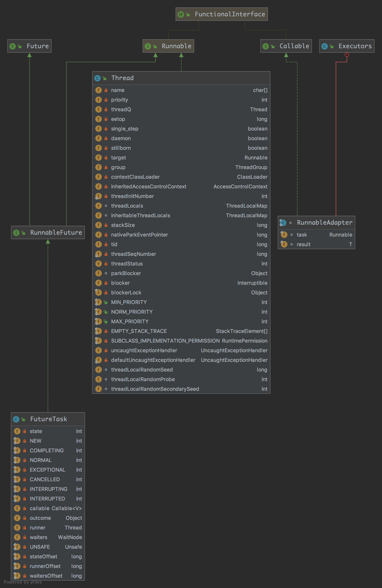This screenshot has width=382, height=588.
Task: Click the annotation icon beside FunctionalInterface
Action: click(x=181, y=14)
